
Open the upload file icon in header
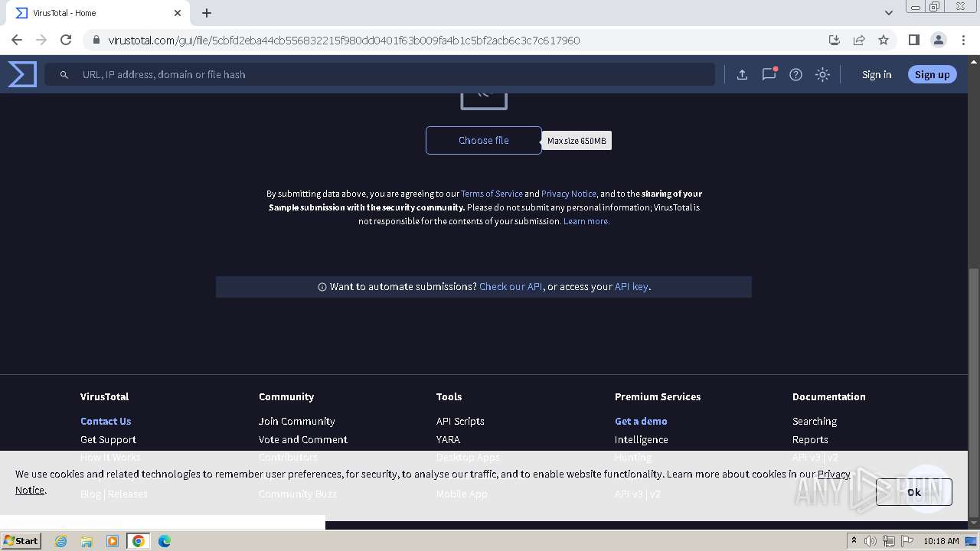pyautogui.click(x=742, y=74)
